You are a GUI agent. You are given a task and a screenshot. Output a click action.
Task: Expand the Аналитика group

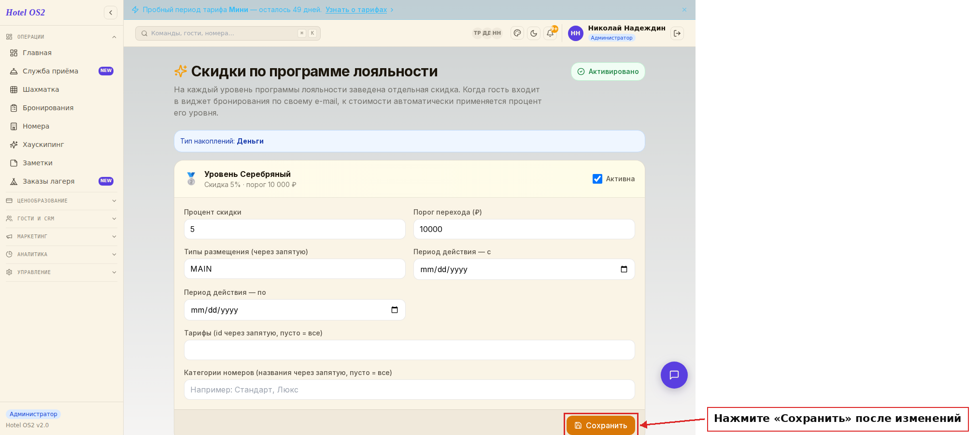(61, 254)
